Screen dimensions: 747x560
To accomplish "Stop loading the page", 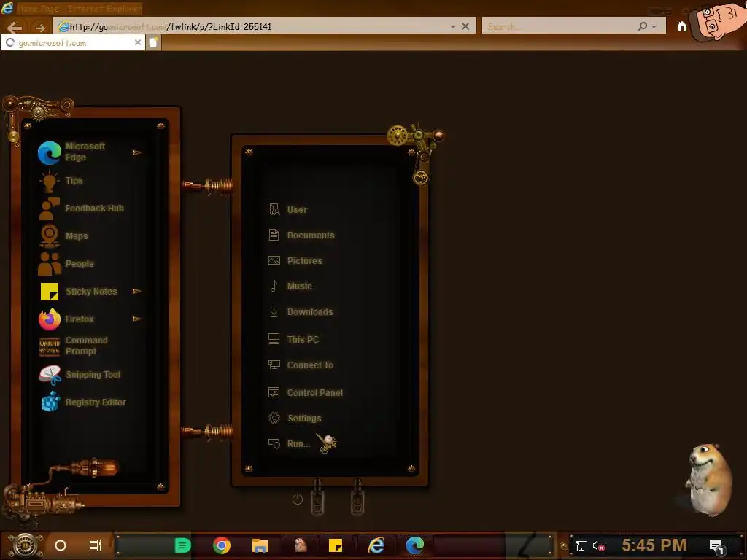I will 465,26.
